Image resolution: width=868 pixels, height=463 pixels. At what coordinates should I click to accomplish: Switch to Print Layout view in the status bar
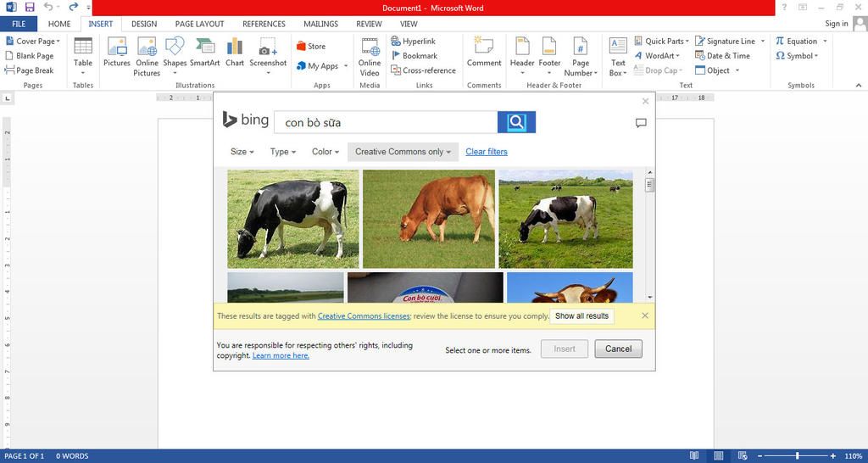pos(718,456)
